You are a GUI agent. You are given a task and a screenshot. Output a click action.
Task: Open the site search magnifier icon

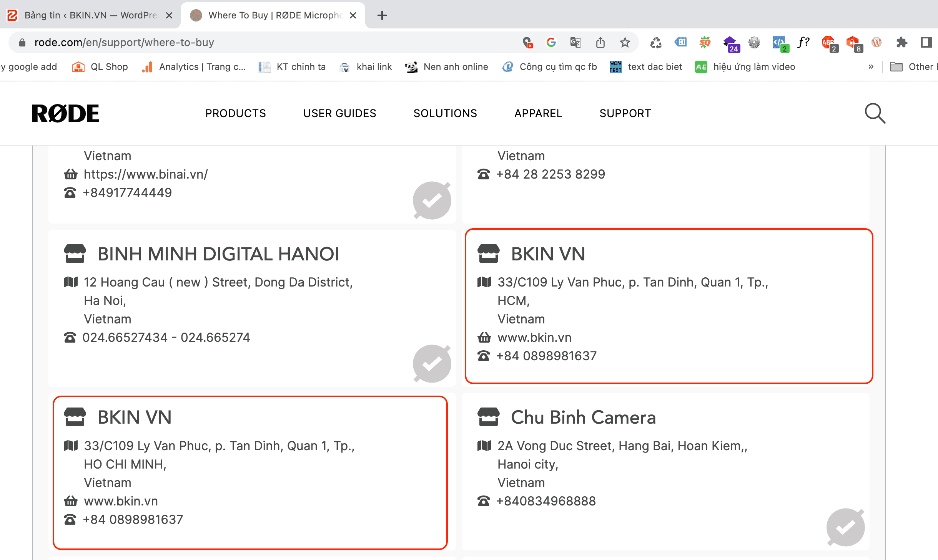(875, 113)
